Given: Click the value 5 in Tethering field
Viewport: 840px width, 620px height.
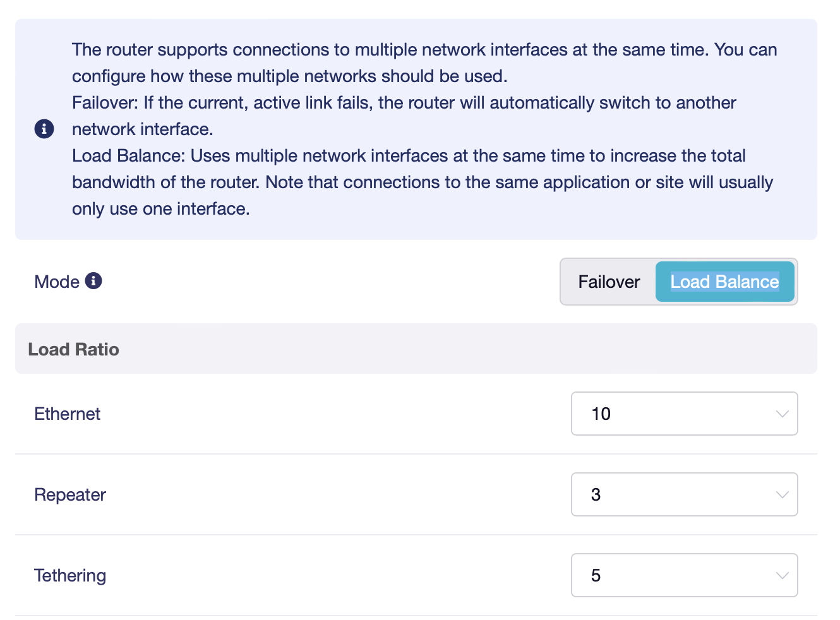Looking at the screenshot, I should tap(596, 575).
